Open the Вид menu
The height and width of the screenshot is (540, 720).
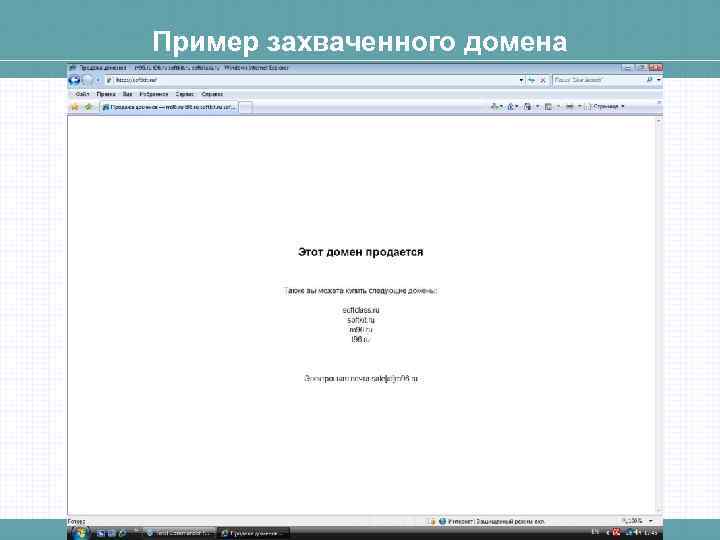pyautogui.click(x=127, y=94)
